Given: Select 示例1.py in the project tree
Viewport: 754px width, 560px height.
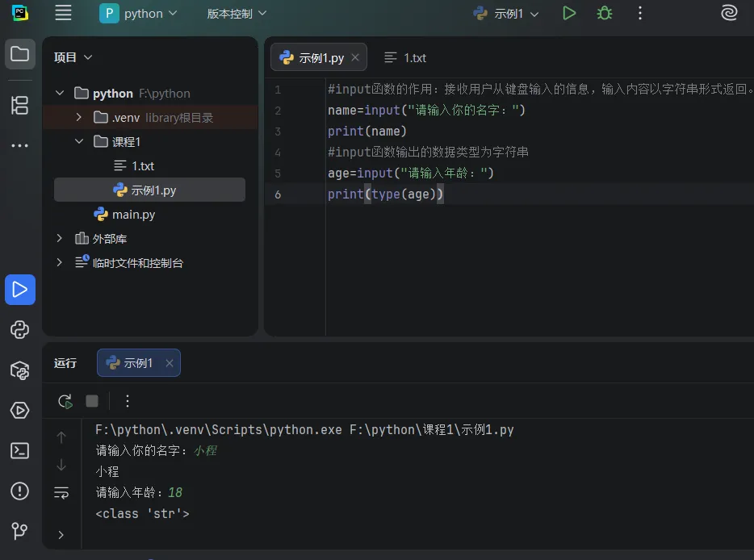Looking at the screenshot, I should [149, 190].
